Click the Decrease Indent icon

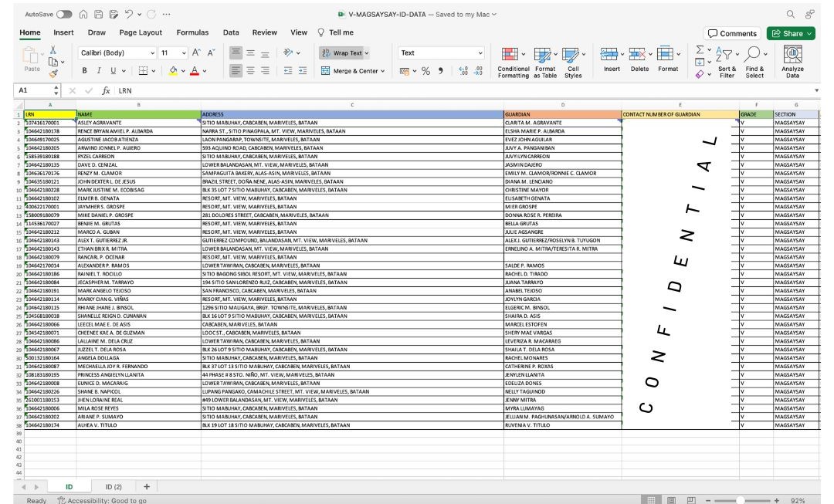point(288,71)
